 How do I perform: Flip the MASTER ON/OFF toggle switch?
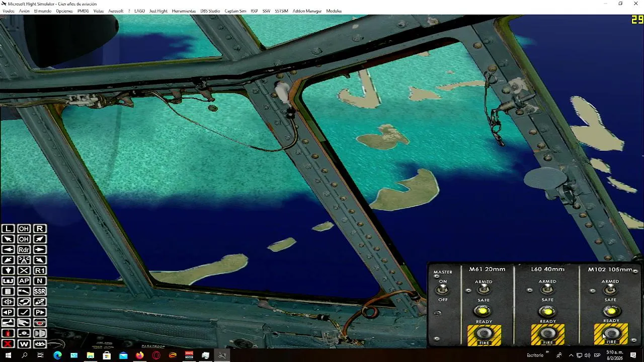click(442, 290)
